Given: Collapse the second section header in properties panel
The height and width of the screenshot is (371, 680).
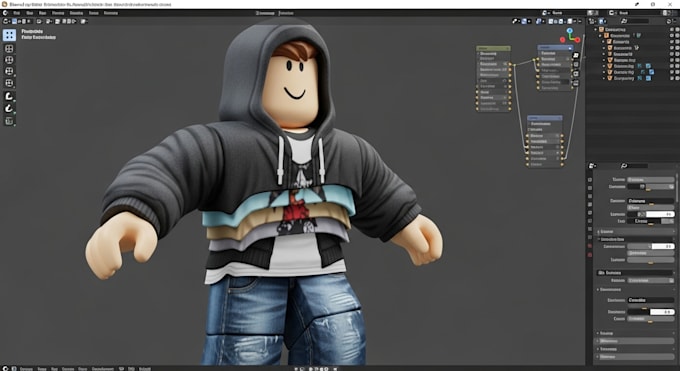Looking at the screenshot, I should (x=636, y=239).
